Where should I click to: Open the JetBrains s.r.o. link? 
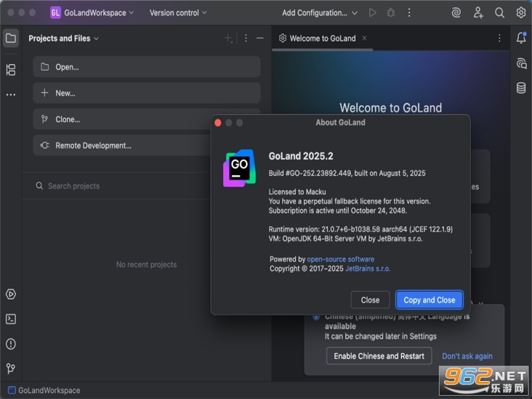point(368,269)
